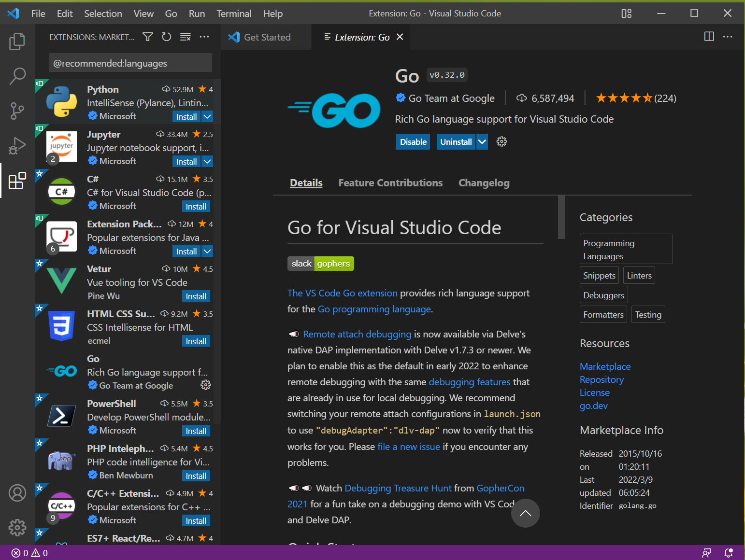Screen dimensions: 745x560
Task: Select the Programming Languages category
Action: (x=626, y=249)
